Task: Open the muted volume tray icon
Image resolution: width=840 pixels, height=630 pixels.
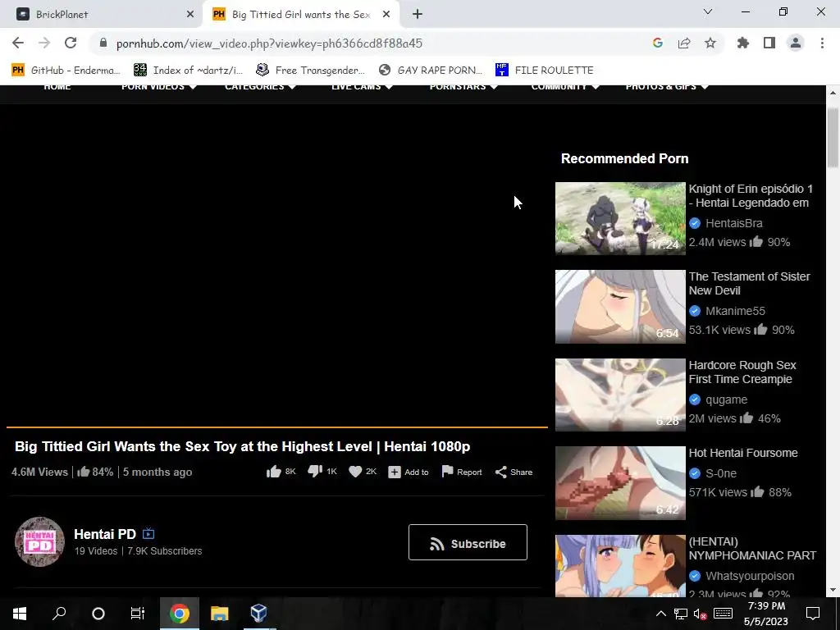Action: point(701,614)
